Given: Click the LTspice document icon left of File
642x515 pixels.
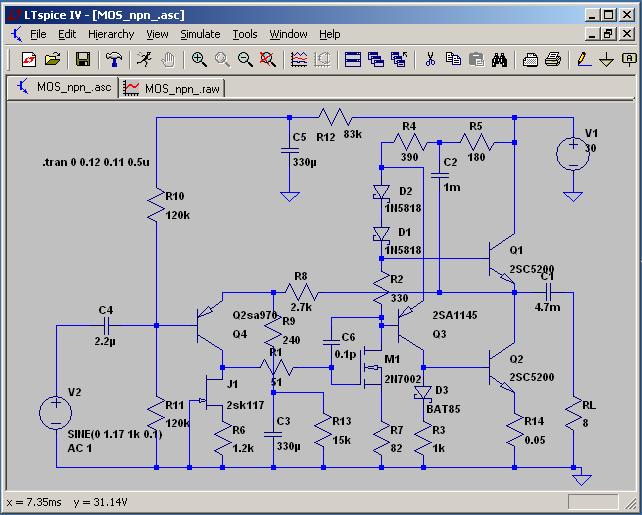Looking at the screenshot, I should point(17,34).
